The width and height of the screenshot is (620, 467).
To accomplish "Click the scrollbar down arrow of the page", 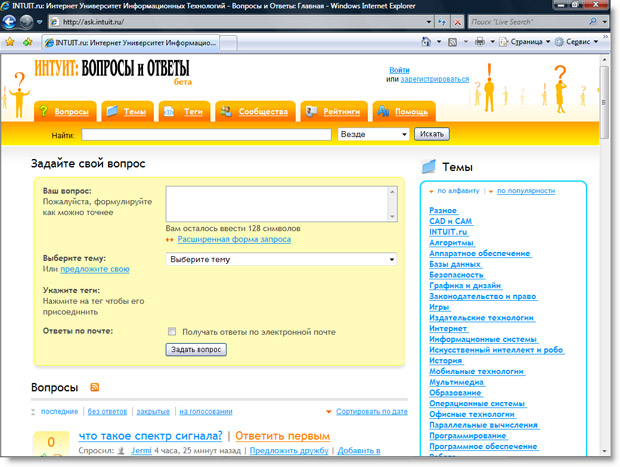I will click(604, 451).
